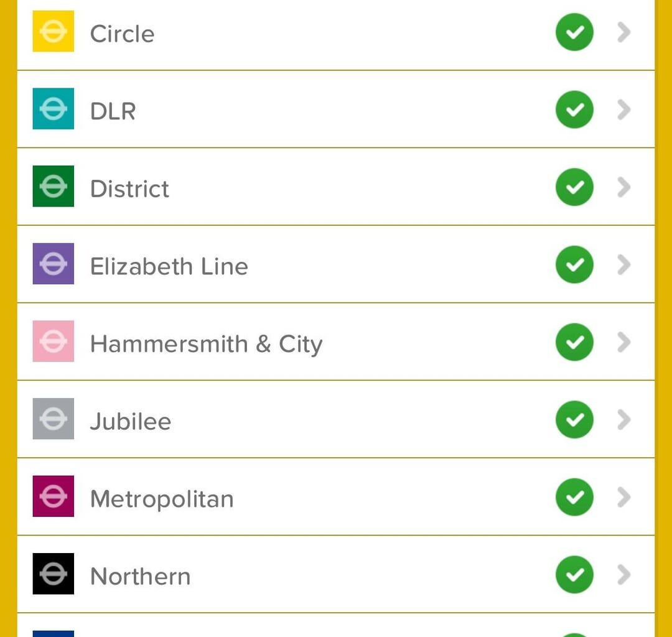This screenshot has height=637, width=672.
Task: Expand District line details via chevron
Action: [x=623, y=187]
